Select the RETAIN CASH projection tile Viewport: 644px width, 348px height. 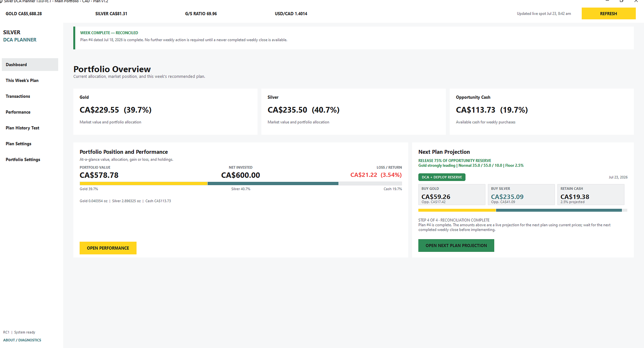click(x=590, y=195)
